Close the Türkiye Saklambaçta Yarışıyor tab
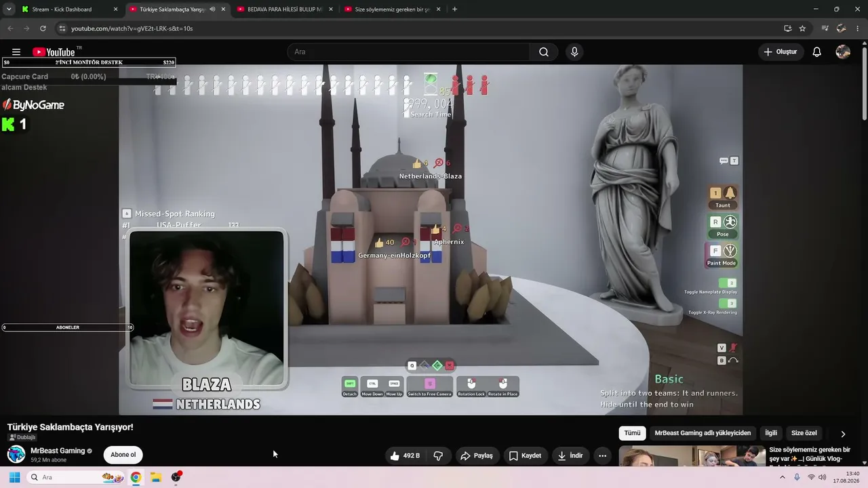Viewport: 868px width, 488px height. tap(223, 9)
